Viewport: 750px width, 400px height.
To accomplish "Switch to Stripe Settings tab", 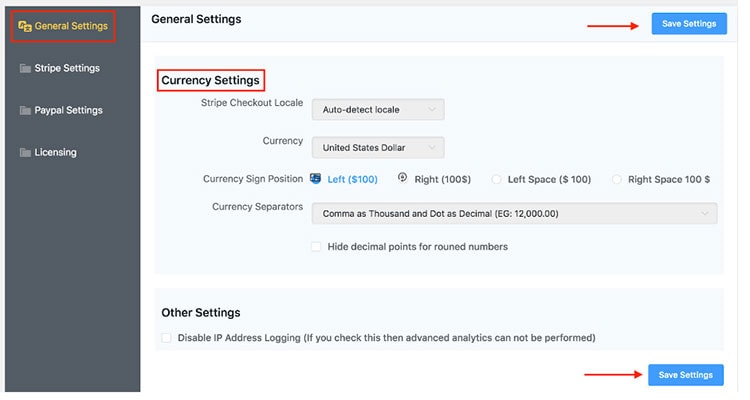I will coord(67,69).
